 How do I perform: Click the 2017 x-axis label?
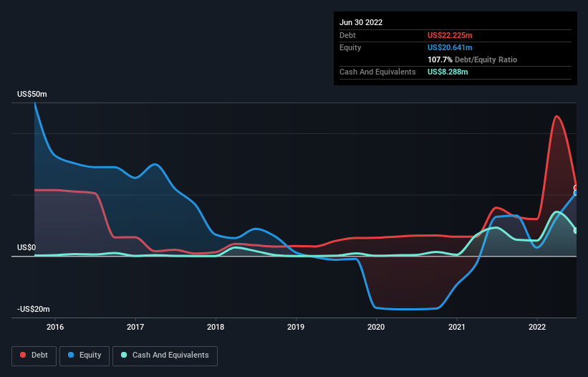[135, 327]
